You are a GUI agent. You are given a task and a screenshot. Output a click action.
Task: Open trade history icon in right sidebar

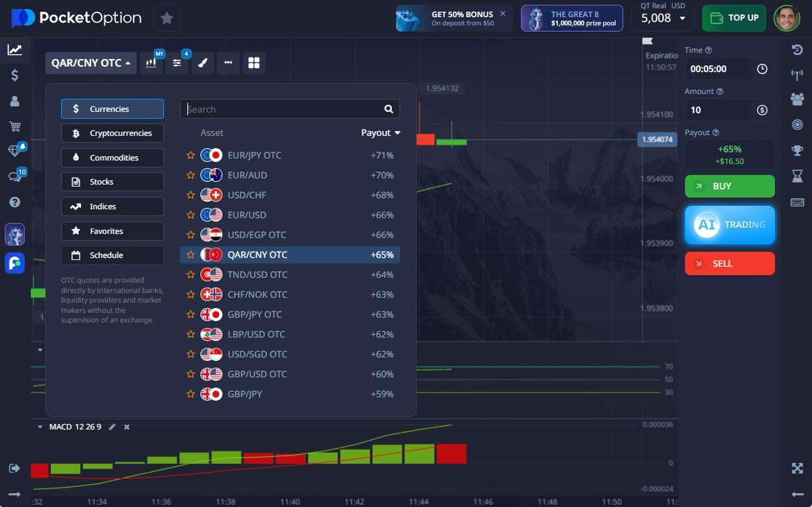pos(797,49)
